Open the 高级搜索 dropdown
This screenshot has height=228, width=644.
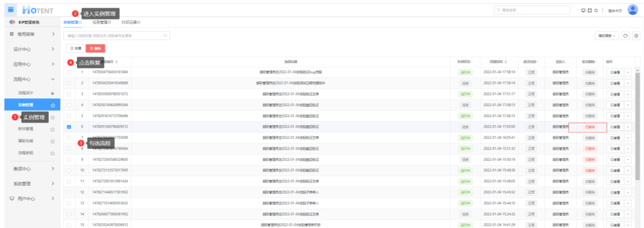[x=607, y=36]
